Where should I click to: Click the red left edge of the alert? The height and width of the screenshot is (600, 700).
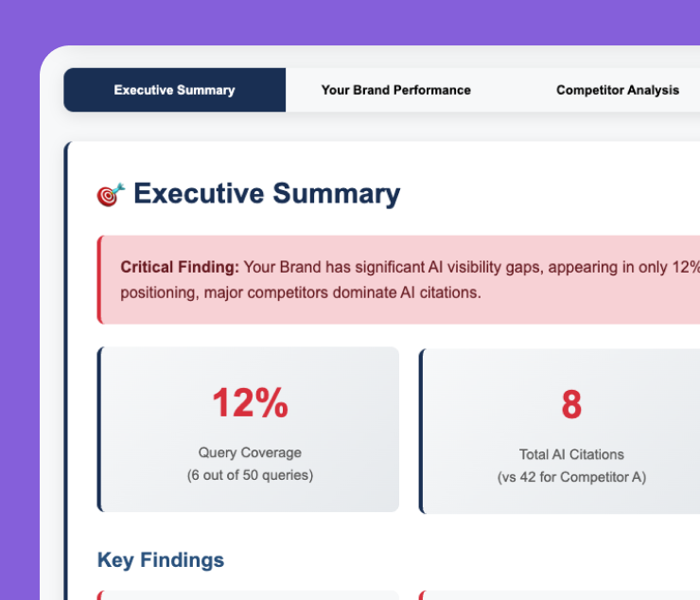pos(99,280)
